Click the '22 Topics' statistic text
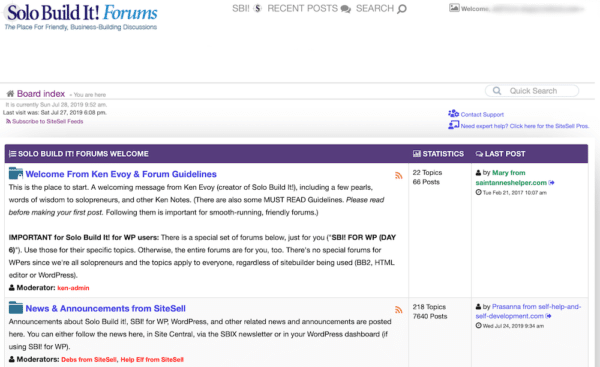Screen dimensions: 600x367 pos(427,173)
